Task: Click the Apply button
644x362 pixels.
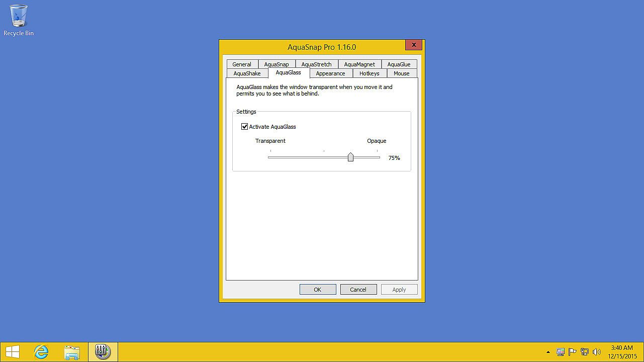Action: point(399,290)
